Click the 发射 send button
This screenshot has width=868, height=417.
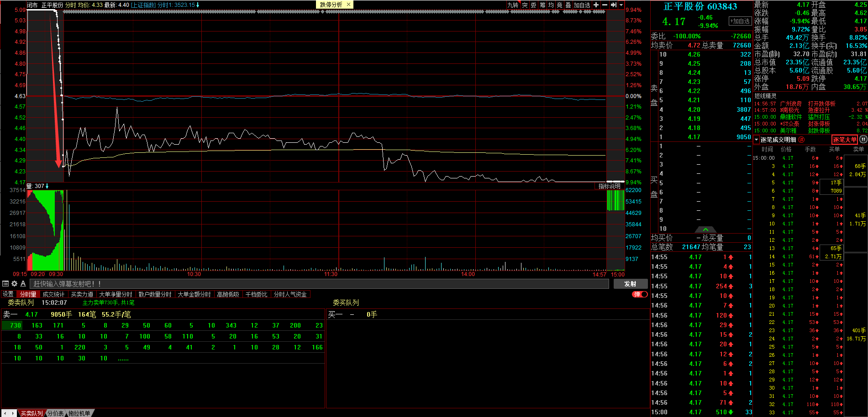point(630,284)
